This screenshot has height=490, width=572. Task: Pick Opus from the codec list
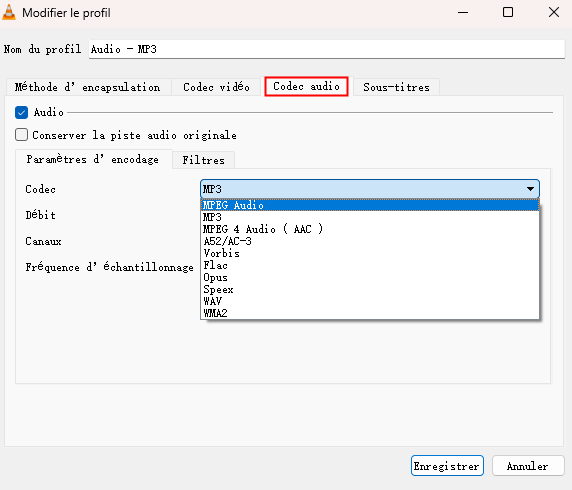coord(370,277)
